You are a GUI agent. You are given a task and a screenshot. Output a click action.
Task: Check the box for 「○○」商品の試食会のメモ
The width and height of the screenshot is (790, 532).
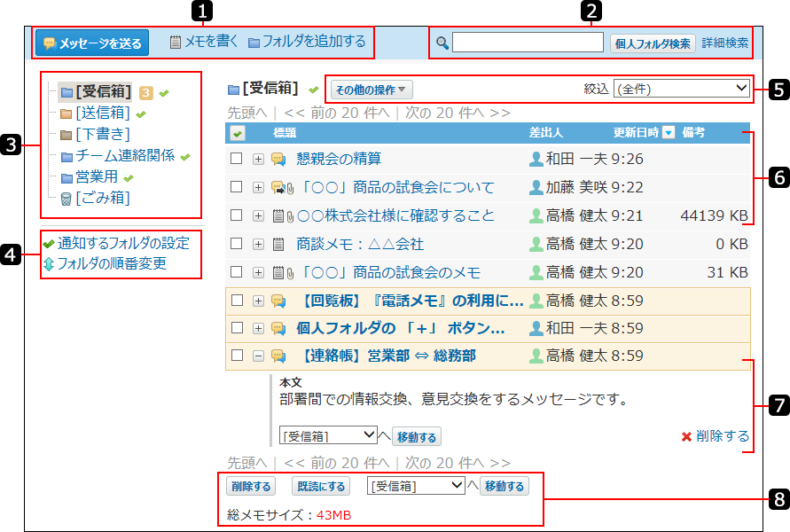[237, 272]
